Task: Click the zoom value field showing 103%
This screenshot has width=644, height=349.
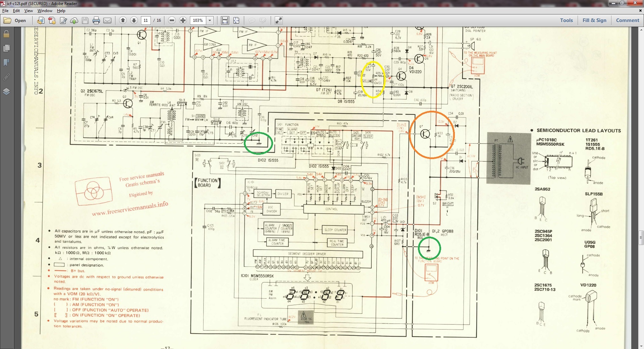Action: pyautogui.click(x=198, y=20)
